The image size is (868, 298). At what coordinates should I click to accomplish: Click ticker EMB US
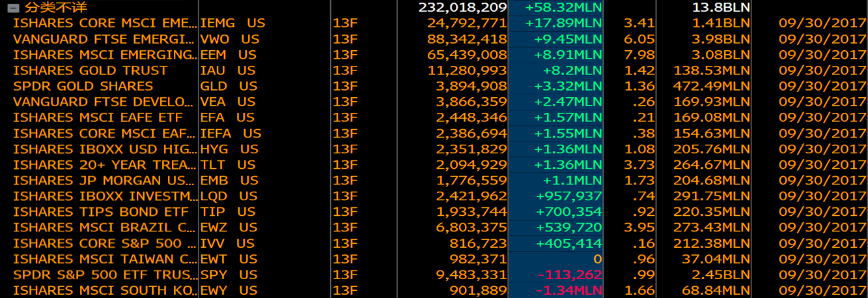230,180
